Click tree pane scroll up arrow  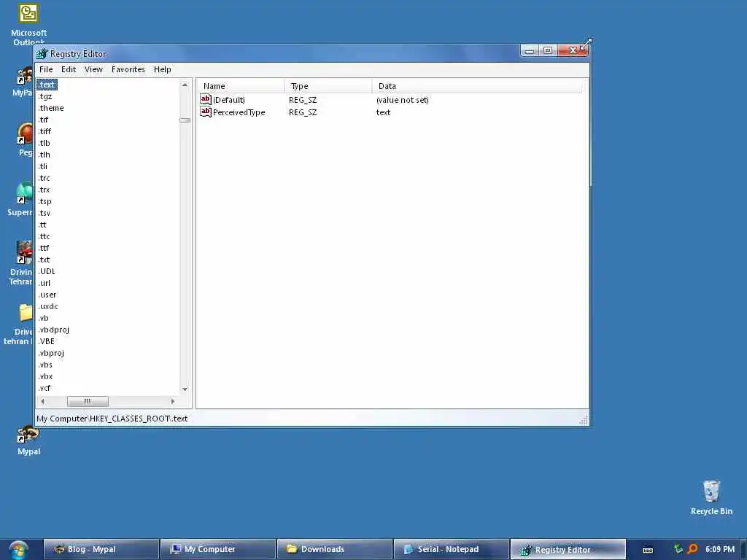click(x=185, y=85)
